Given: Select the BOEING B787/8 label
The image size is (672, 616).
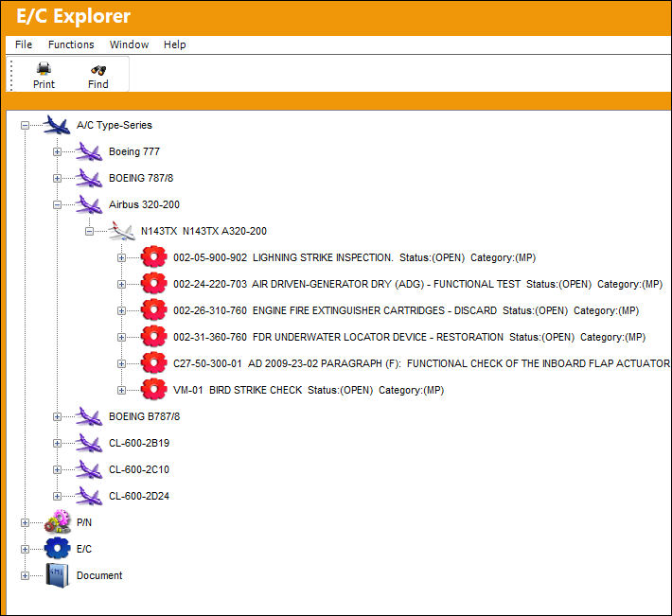Looking at the screenshot, I should click(x=145, y=416).
